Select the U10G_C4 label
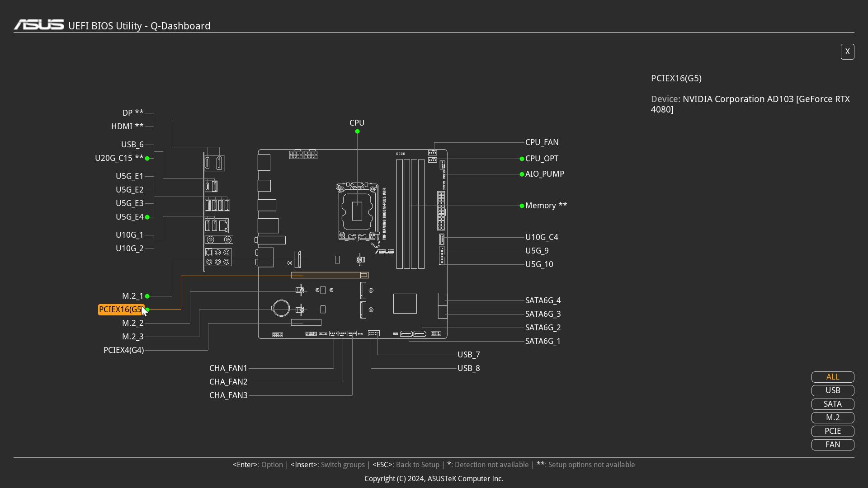868x488 pixels. (x=542, y=237)
